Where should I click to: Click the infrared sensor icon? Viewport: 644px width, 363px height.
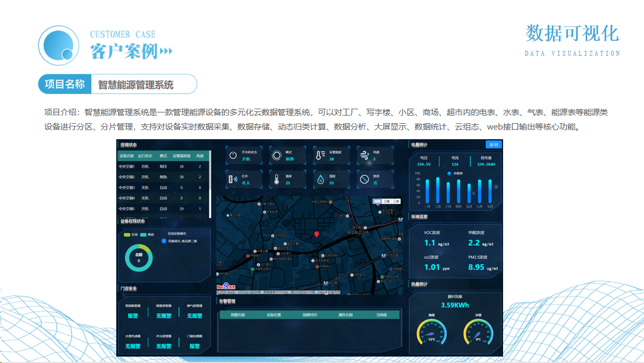pyautogui.click(x=233, y=179)
